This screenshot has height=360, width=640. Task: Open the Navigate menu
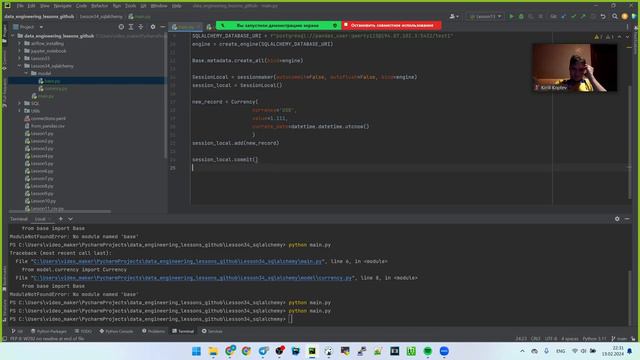(62, 6)
